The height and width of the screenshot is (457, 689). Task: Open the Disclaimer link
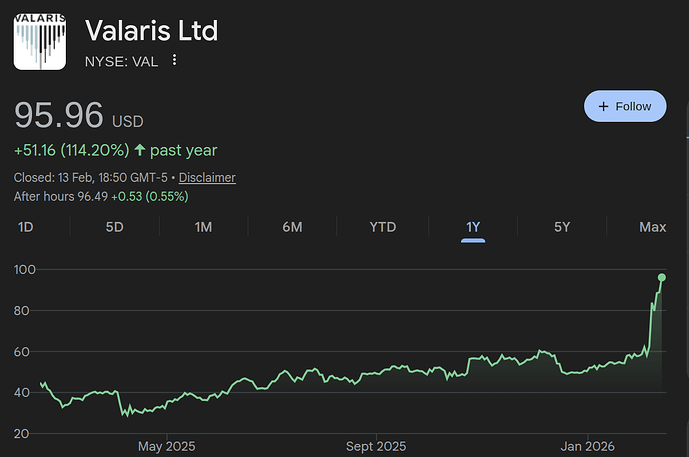coord(207,178)
